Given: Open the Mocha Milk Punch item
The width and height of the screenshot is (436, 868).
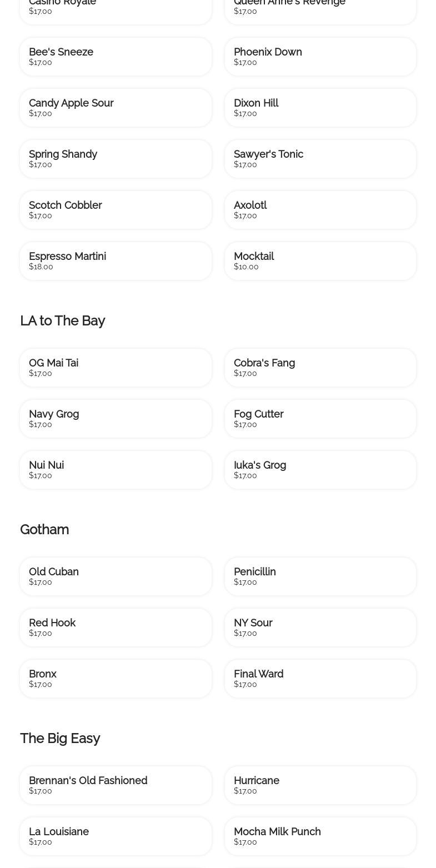Looking at the screenshot, I should point(320,836).
